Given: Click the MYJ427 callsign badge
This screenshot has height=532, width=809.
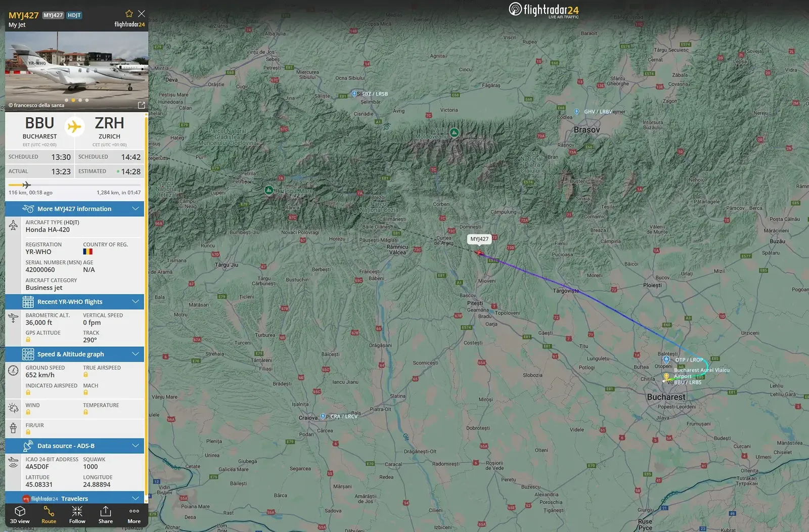Looking at the screenshot, I should click(x=53, y=15).
